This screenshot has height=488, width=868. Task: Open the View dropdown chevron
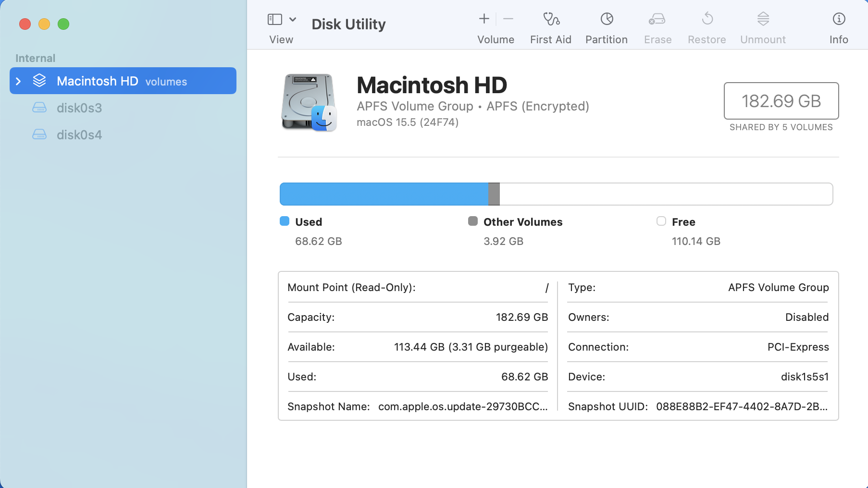[293, 20]
